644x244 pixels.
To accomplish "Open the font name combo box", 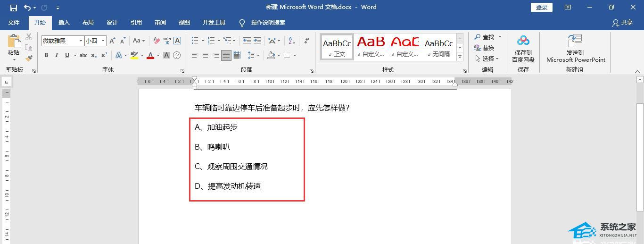I will (x=63, y=41).
